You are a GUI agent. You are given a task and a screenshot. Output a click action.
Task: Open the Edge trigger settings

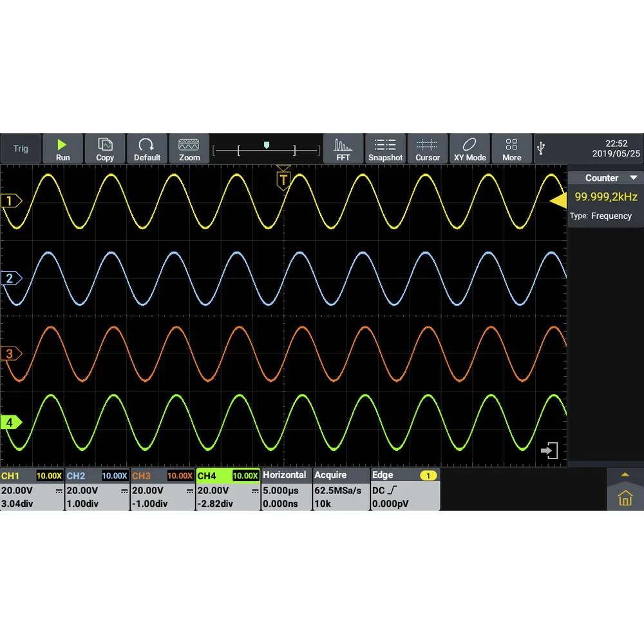[x=404, y=489]
